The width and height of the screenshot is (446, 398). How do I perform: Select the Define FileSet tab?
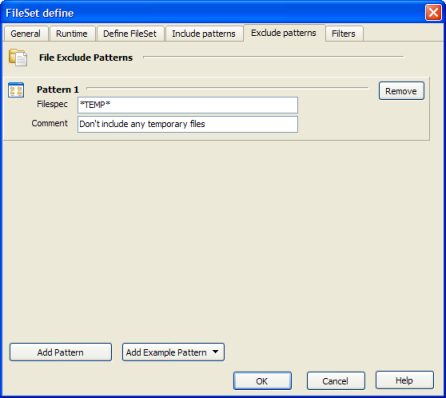click(130, 34)
